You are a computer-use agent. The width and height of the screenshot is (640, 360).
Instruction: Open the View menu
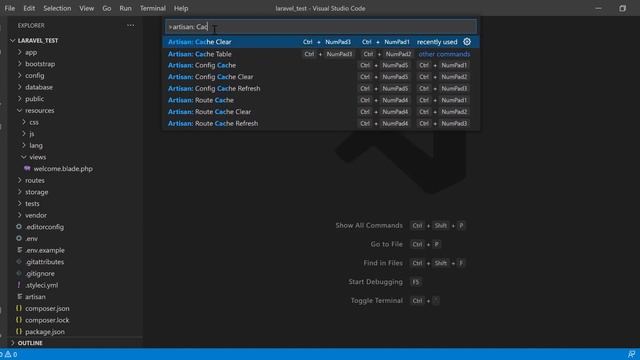pos(87,8)
